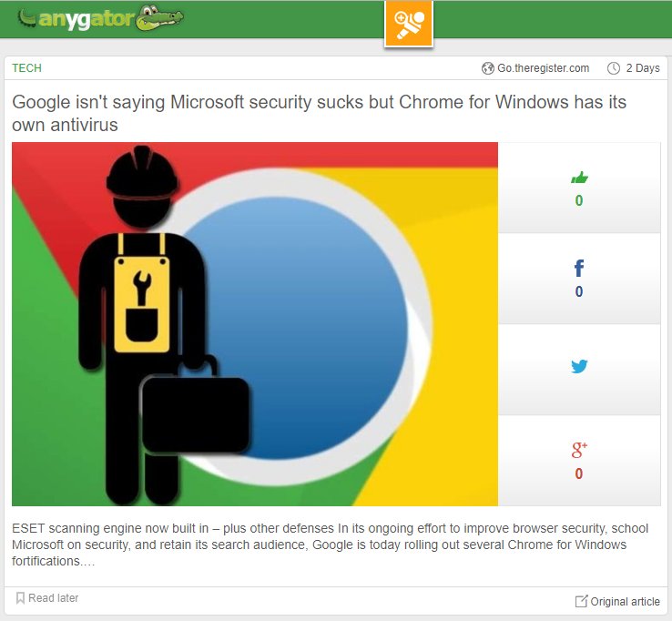Click the alligator mascot in the header
The image size is (672, 621).
[x=159, y=18]
